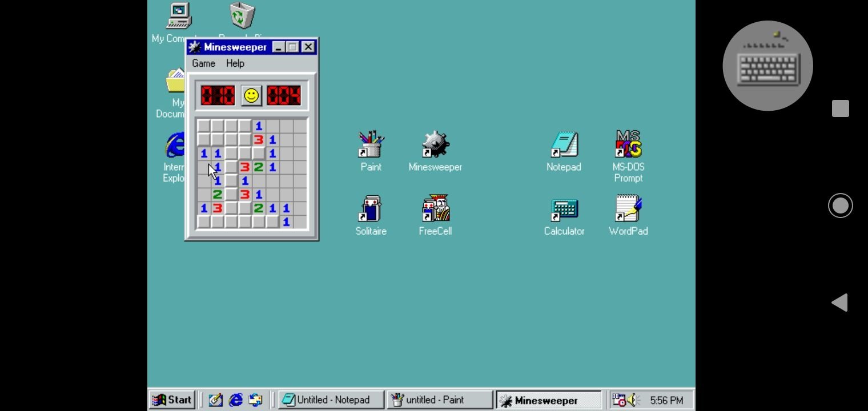Tap the emulator's on-screen keyboard button
868x411 pixels.
(x=767, y=66)
